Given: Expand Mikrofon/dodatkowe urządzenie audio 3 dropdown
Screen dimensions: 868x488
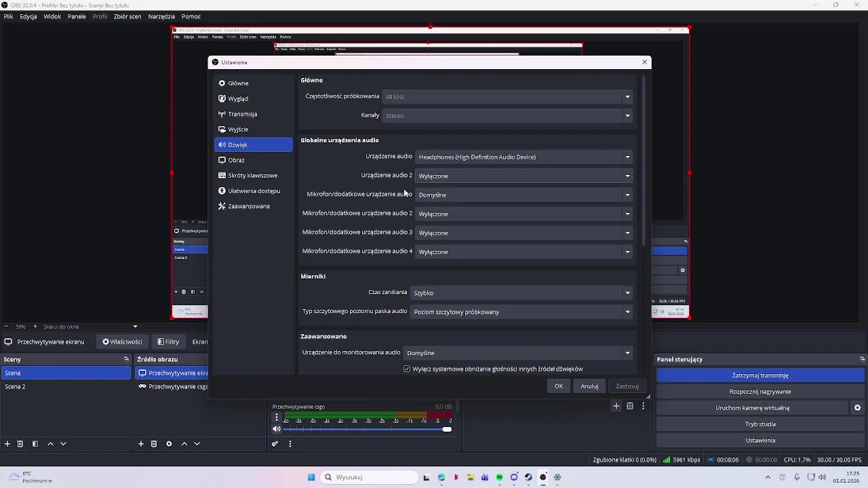Looking at the screenshot, I should tap(524, 233).
